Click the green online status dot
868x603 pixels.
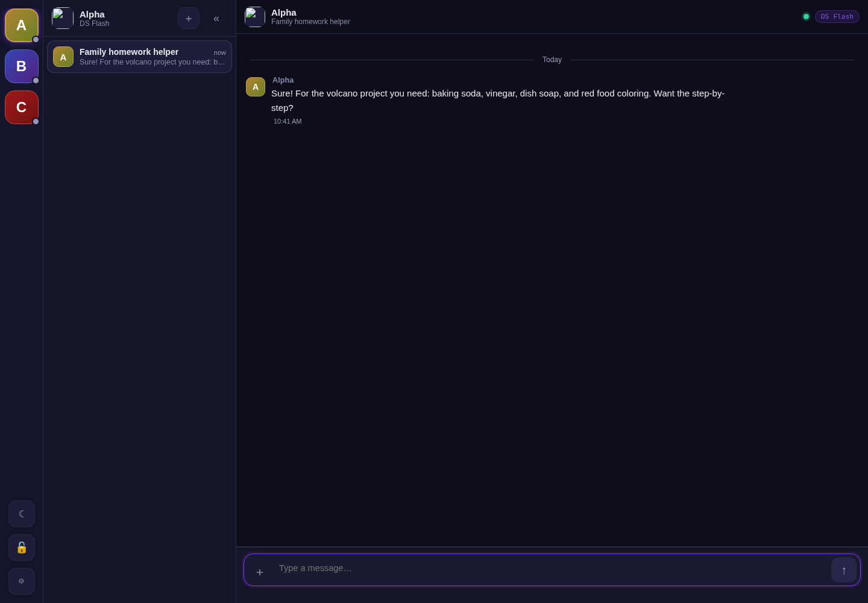click(x=806, y=16)
